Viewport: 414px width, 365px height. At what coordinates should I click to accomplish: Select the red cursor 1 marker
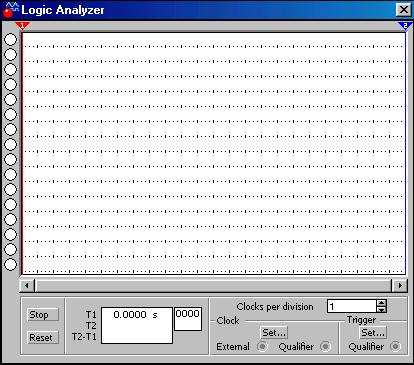coord(22,25)
